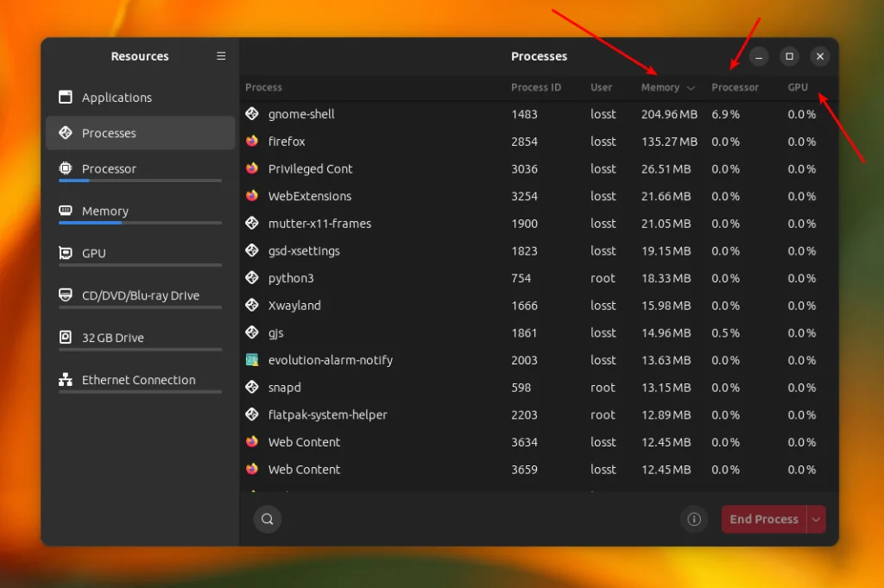
Task: Click the Processor chip icon in sidebar
Action: pos(66,168)
